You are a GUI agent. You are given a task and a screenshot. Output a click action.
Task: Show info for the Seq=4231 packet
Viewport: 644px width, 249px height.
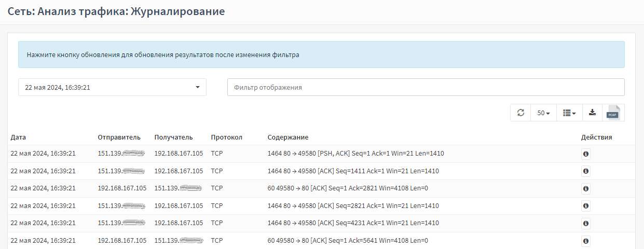point(585,224)
